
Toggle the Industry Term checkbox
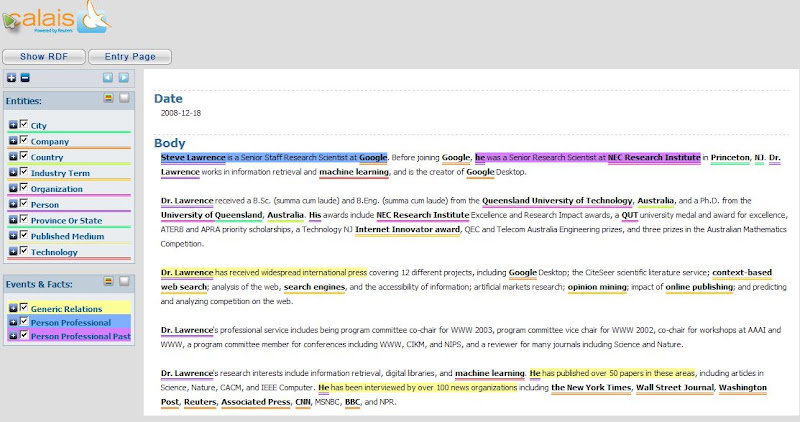coord(23,171)
